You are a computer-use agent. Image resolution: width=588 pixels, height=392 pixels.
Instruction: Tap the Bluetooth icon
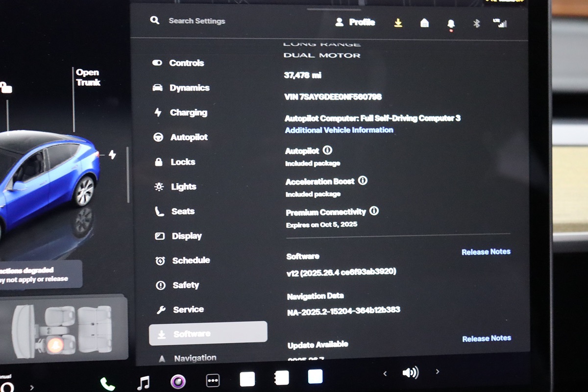476,24
